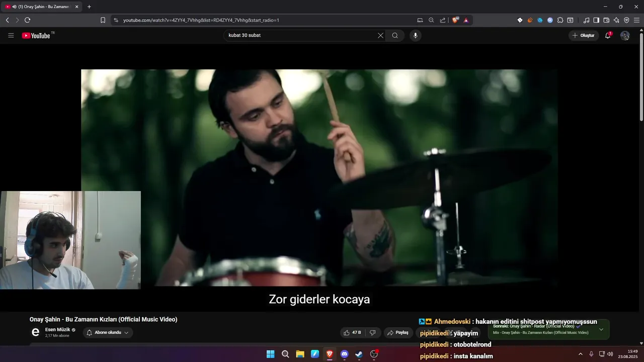Screen dimensions: 644x362
Task: Bookmark this page in the address bar
Action: (103, 20)
